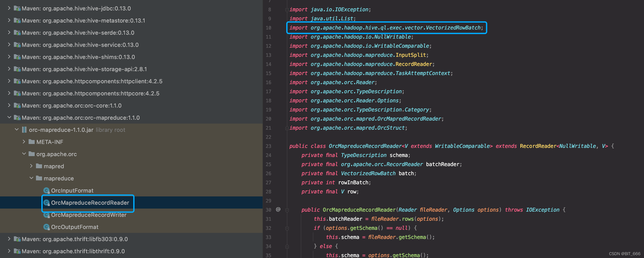Click the org.apache.orc package folder icon
The image size is (644, 258).
(x=32, y=154)
